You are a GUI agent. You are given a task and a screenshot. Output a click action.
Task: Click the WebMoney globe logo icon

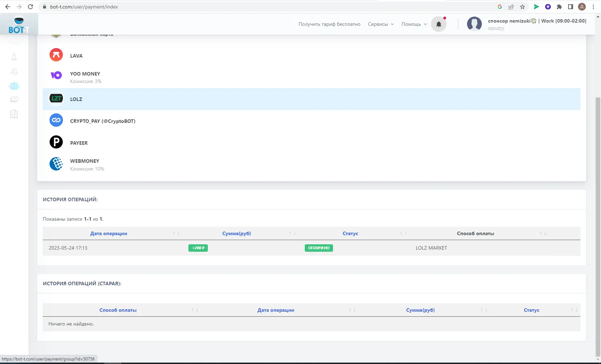(x=56, y=164)
